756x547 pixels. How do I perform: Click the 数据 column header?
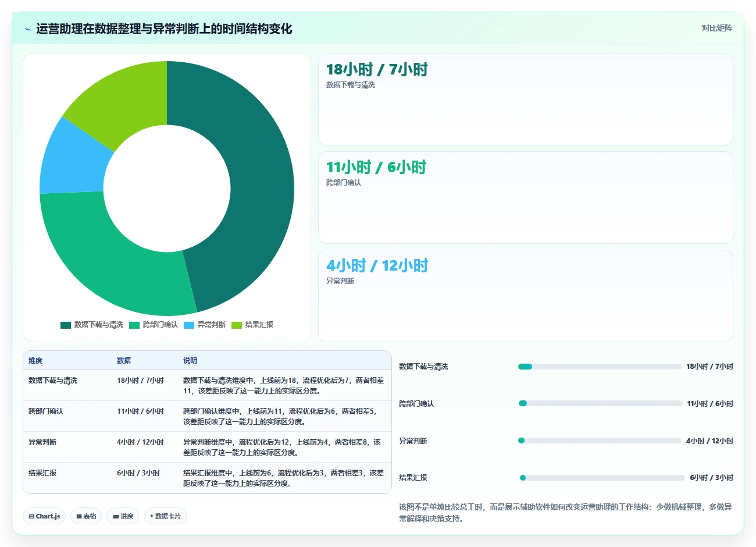(124, 361)
